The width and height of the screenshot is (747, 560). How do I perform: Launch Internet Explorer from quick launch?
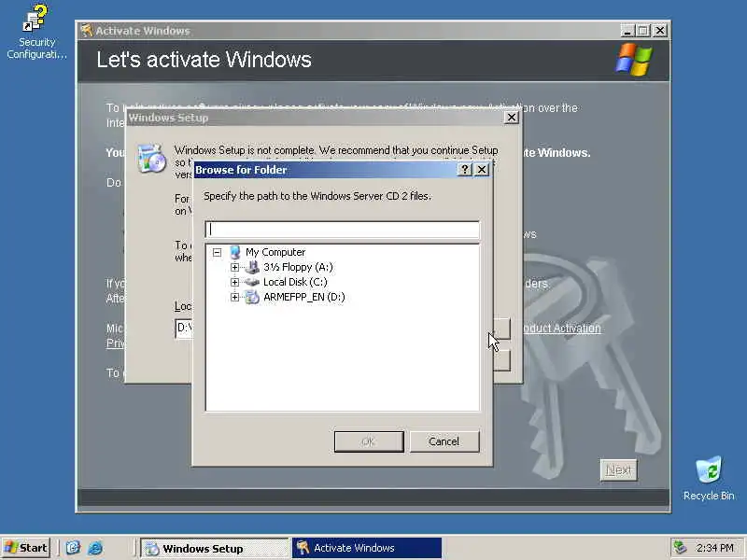click(95, 548)
